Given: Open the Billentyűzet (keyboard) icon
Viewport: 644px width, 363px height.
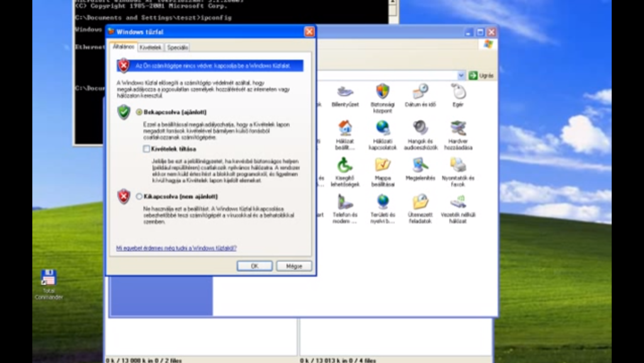Looking at the screenshot, I should pyautogui.click(x=345, y=92).
